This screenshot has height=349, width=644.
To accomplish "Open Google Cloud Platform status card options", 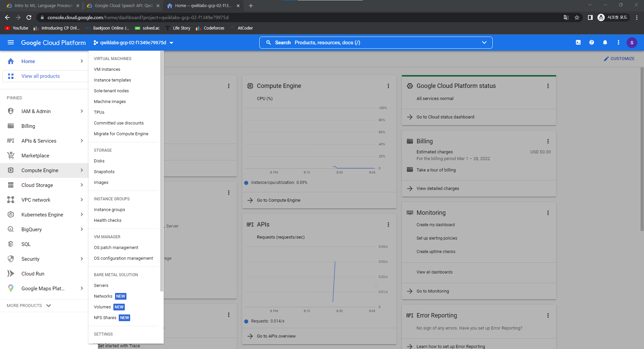I will click(x=548, y=86).
